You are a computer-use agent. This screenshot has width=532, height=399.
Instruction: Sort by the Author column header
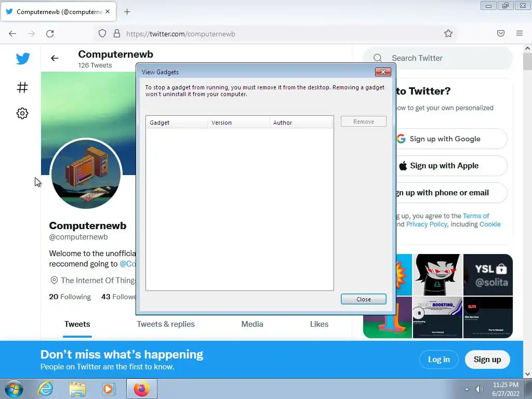click(301, 123)
